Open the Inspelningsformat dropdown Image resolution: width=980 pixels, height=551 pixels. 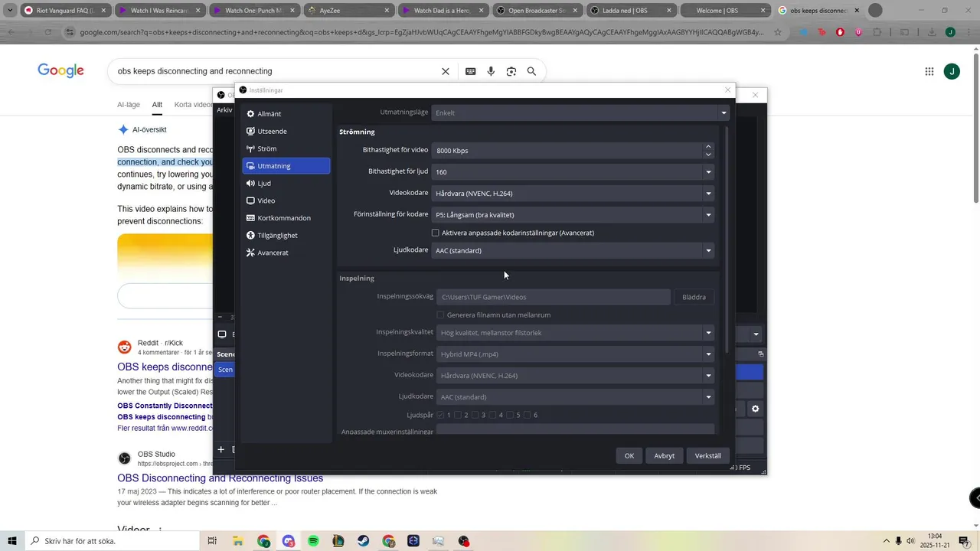tap(575, 354)
